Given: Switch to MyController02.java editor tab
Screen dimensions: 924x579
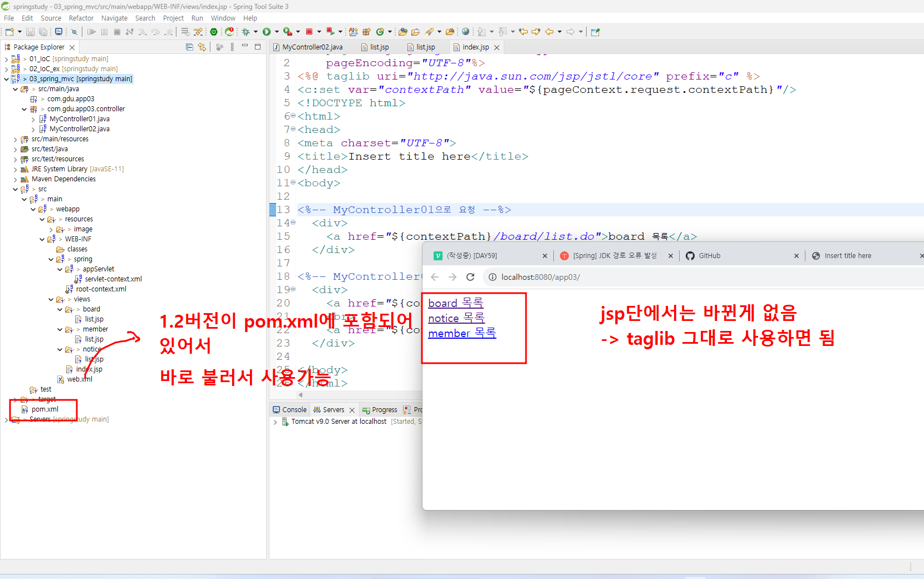Looking at the screenshot, I should pyautogui.click(x=308, y=47).
